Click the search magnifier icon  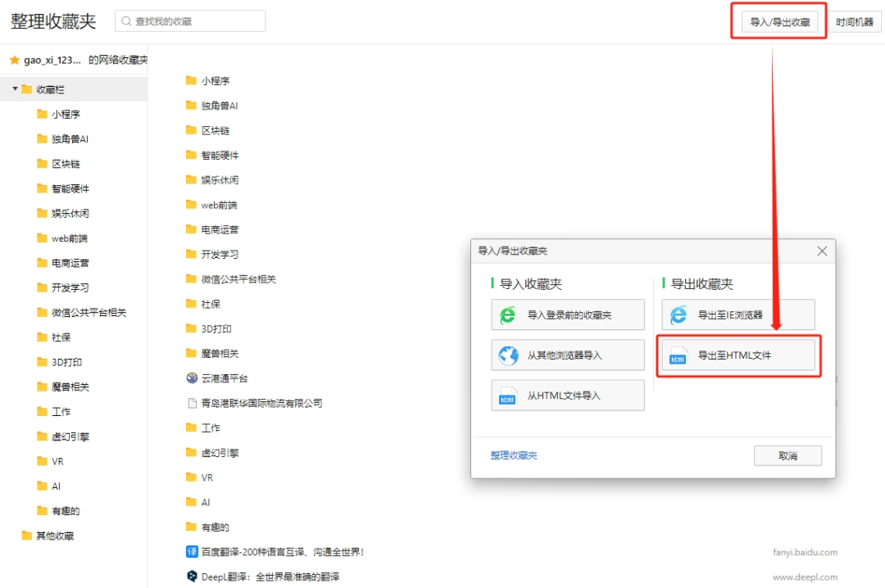point(126,20)
